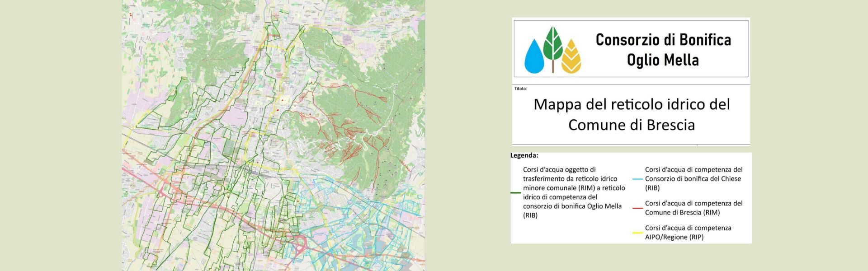
Task: Select the "Comune di Brescia (RIM)" legend entry
Action: pos(693,208)
